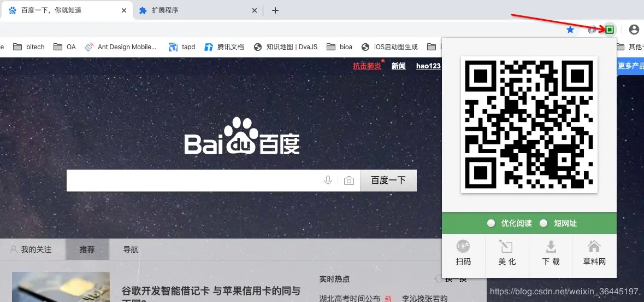Select the 推荐 tab
This screenshot has width=644, height=302.
pyautogui.click(x=87, y=249)
